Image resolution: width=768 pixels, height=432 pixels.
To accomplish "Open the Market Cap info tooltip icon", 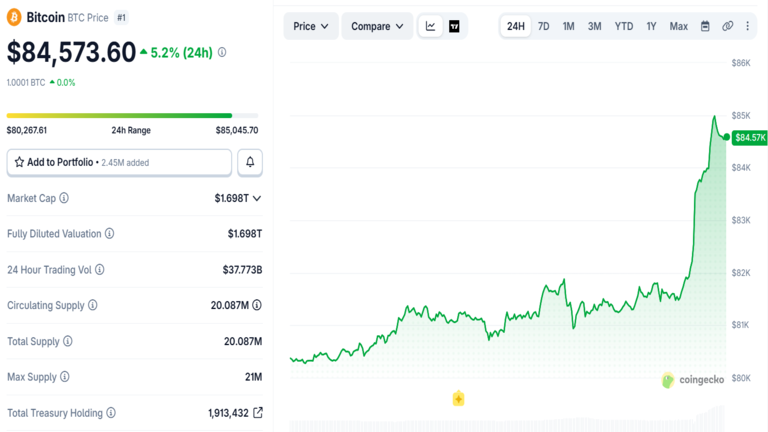I will (64, 198).
